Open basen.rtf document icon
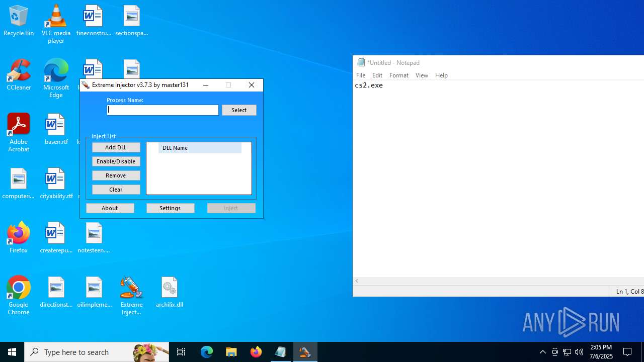The width and height of the screenshot is (644, 362). point(56,129)
